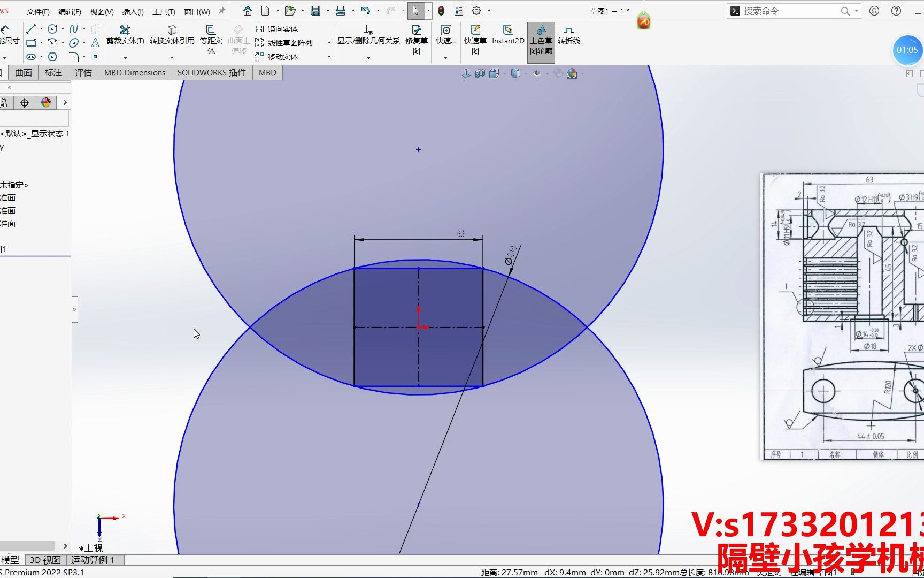Open the 插入(I) menu
The height and width of the screenshot is (578, 924).
(x=133, y=11)
